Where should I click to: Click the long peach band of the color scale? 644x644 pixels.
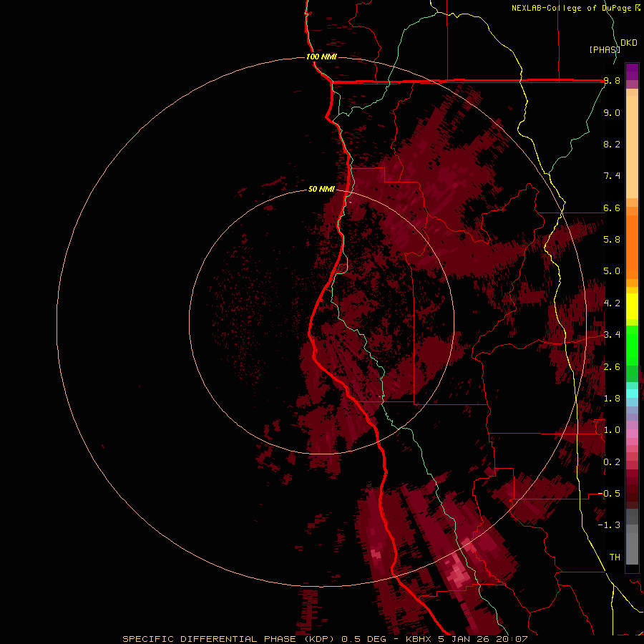[x=632, y=147]
